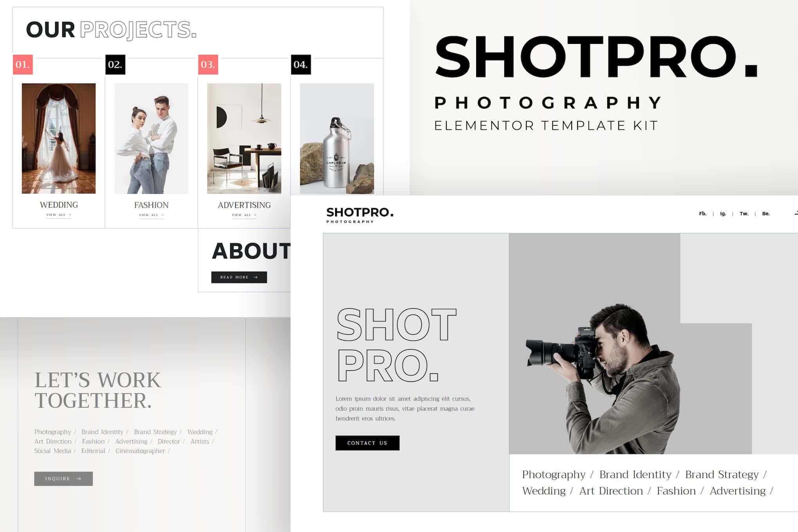
Task: Open VIEW ALL under the ADVERTISING project
Action: (244, 215)
